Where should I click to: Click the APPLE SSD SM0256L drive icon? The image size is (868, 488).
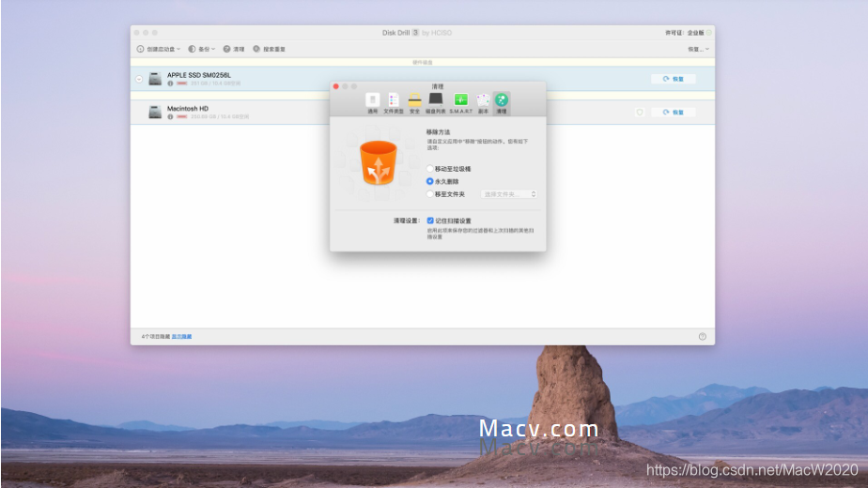pyautogui.click(x=155, y=79)
